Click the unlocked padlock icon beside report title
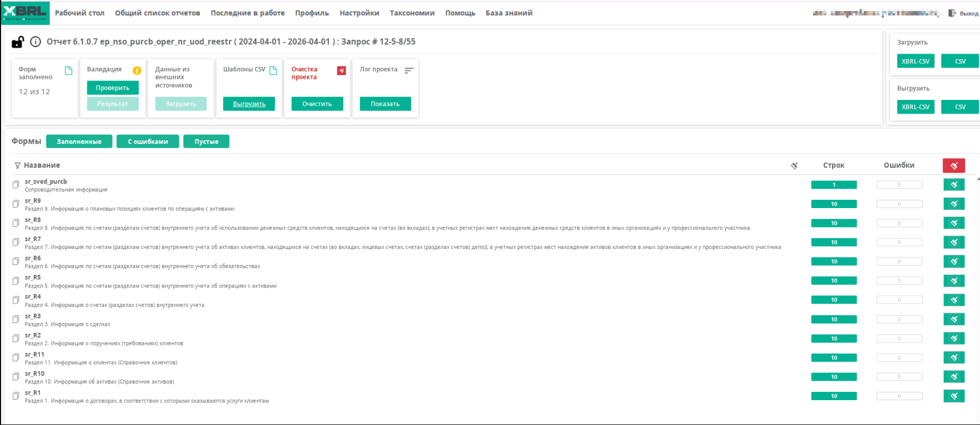Screen dimensions: 980x425 tap(18, 42)
